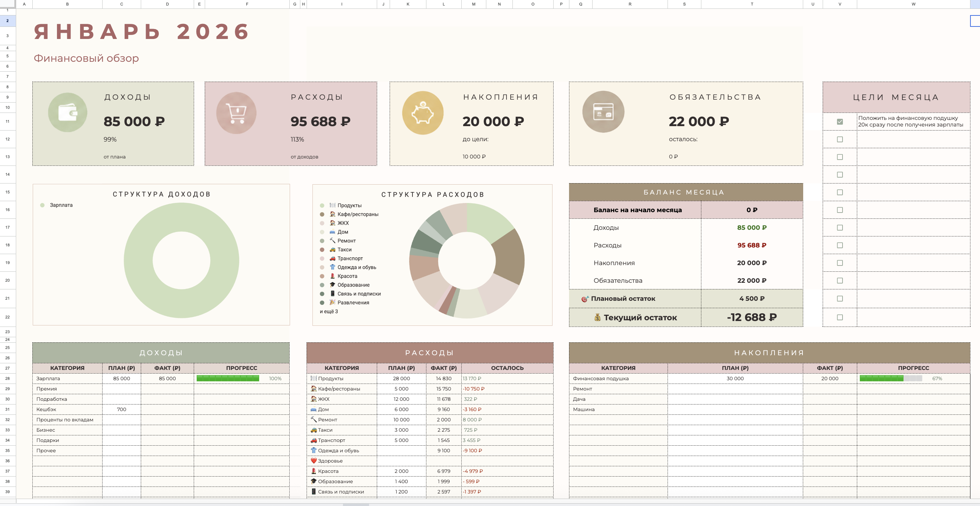Tick the goals checkbox in sheet row 16
The height and width of the screenshot is (506, 980).
coord(840,210)
